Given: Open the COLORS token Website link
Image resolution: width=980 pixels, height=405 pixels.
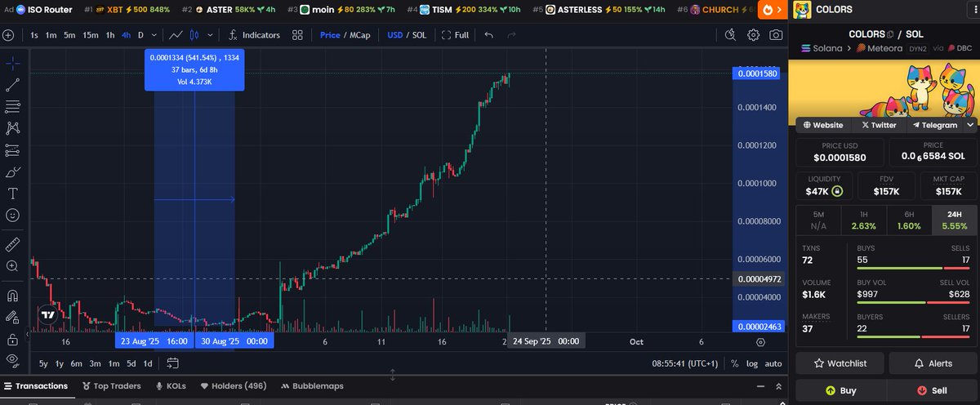Looking at the screenshot, I should click(823, 125).
